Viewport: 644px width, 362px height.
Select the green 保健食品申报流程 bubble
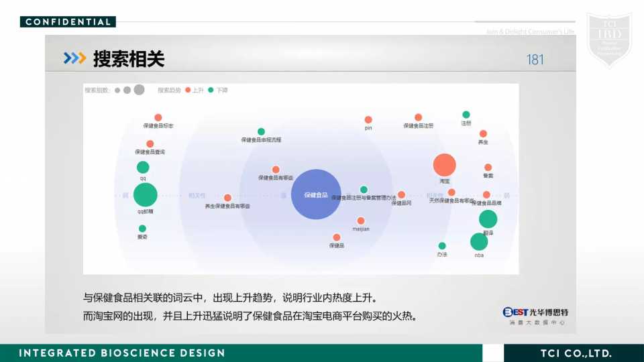point(261,131)
